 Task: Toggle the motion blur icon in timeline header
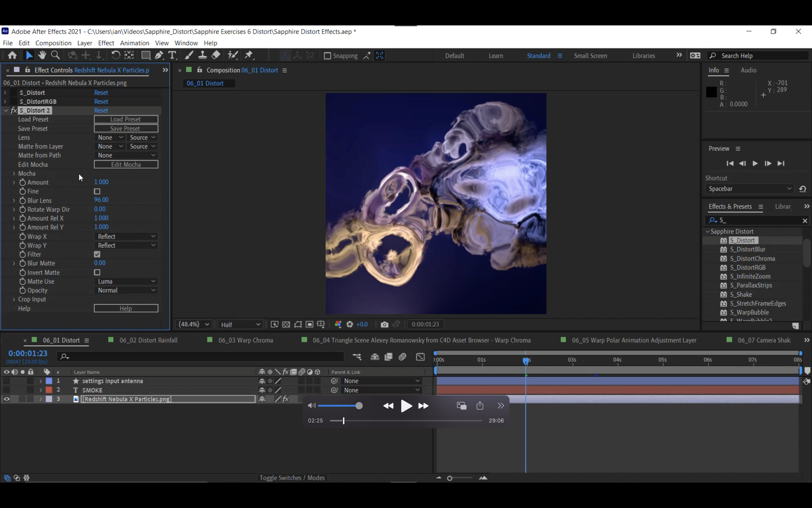(403, 357)
